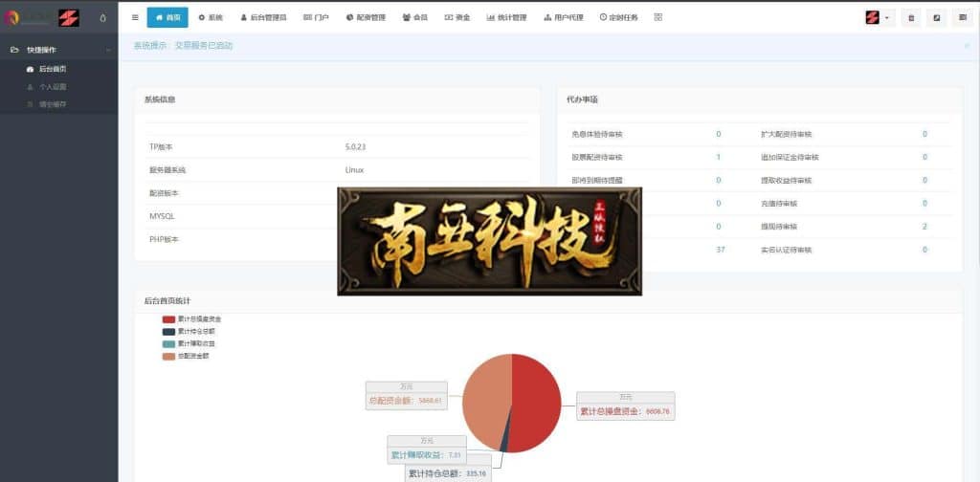The height and width of the screenshot is (482, 980).
Task: Open the 追加保证金待审核 count link
Action: (x=924, y=157)
